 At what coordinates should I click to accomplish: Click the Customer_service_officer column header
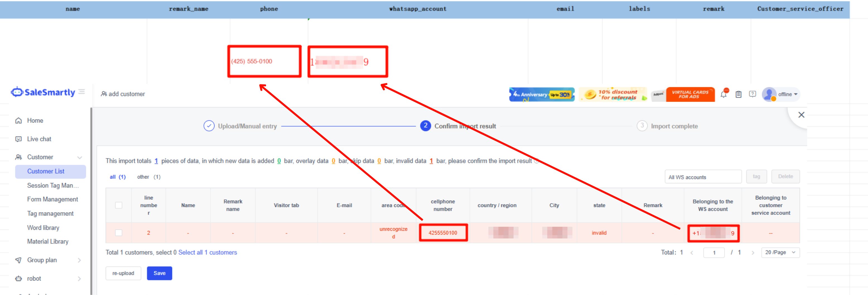tap(800, 9)
